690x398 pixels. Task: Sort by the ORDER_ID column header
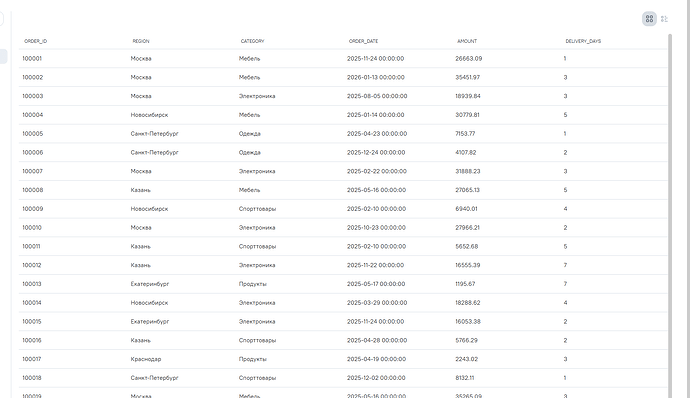pyautogui.click(x=36, y=41)
